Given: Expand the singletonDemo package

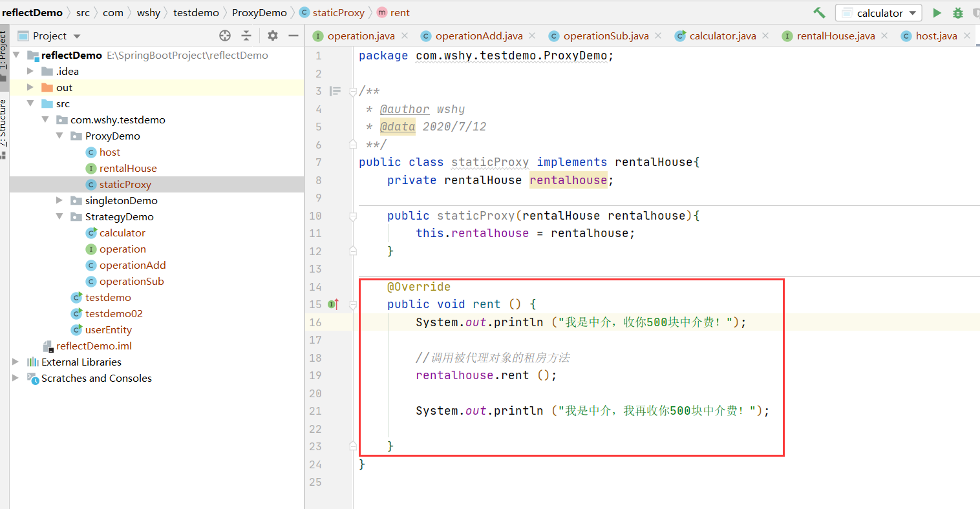Looking at the screenshot, I should [59, 200].
